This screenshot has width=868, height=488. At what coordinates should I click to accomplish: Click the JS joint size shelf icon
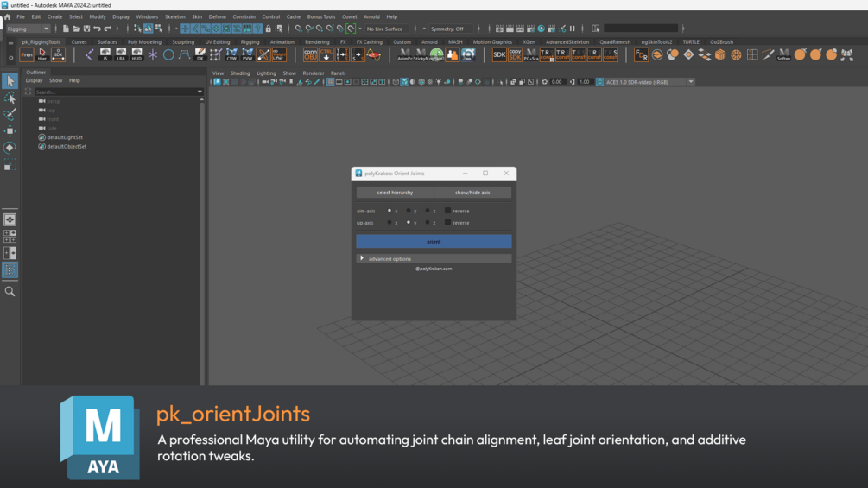pyautogui.click(x=105, y=54)
